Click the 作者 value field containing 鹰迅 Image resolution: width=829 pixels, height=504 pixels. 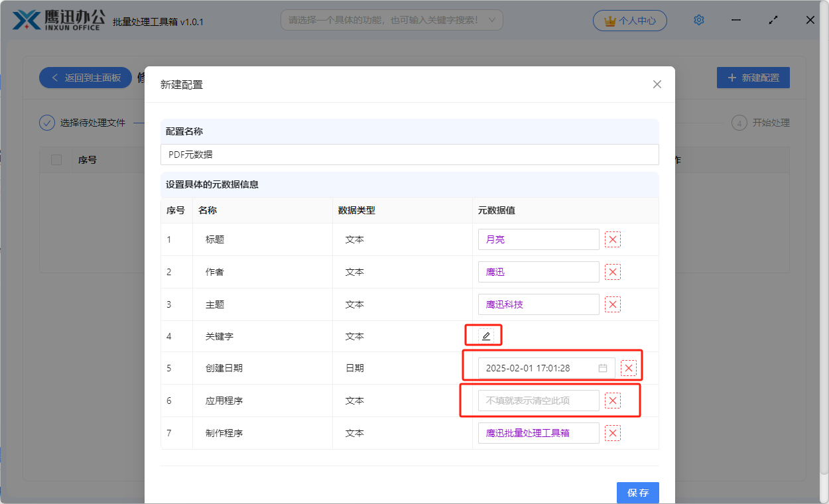click(539, 272)
